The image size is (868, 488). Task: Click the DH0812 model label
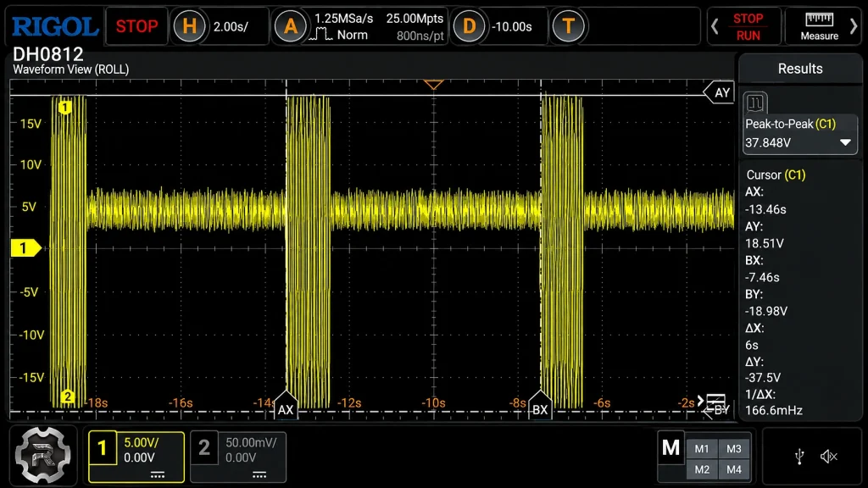pos(47,53)
